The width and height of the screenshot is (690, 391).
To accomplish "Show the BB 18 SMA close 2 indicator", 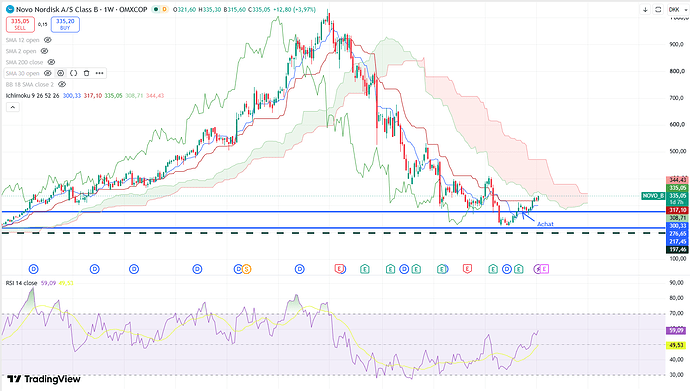I will click(x=62, y=84).
